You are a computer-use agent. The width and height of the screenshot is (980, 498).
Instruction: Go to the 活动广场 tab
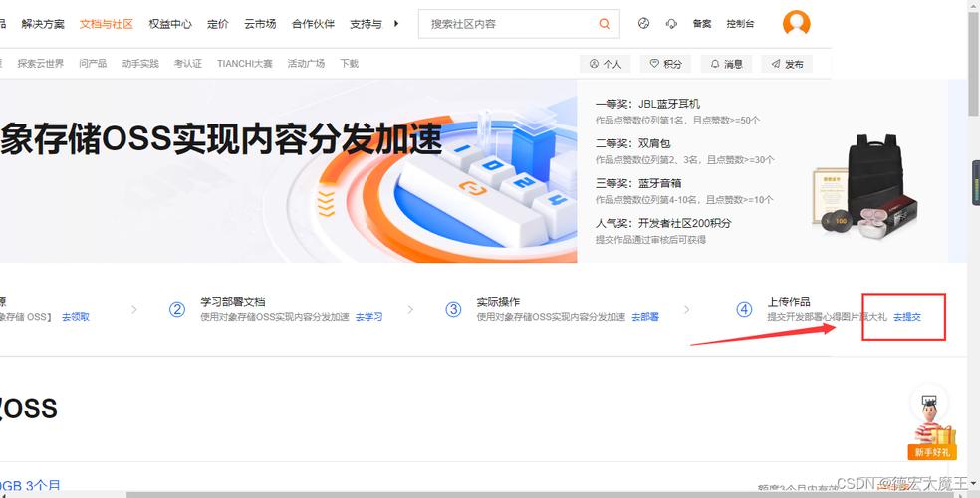(x=307, y=63)
